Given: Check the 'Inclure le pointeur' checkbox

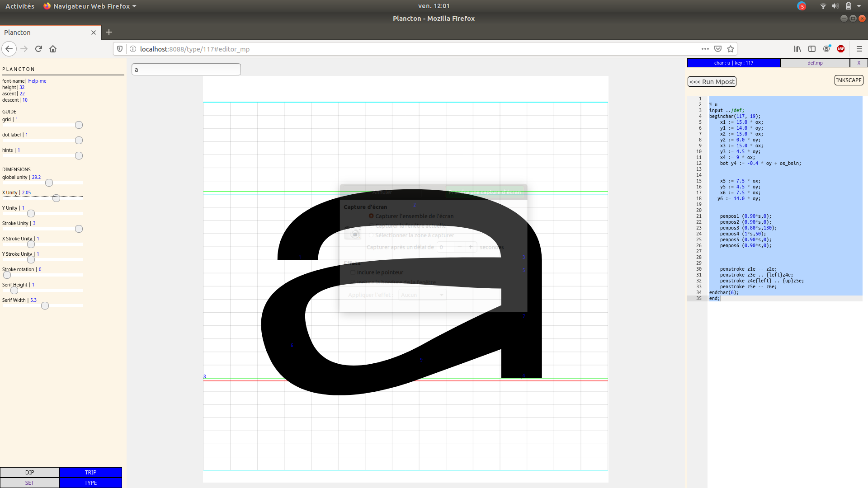Looking at the screenshot, I should (x=353, y=272).
